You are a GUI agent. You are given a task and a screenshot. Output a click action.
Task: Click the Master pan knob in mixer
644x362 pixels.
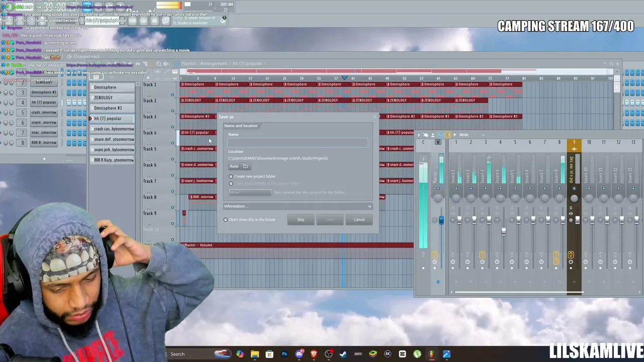438,199
